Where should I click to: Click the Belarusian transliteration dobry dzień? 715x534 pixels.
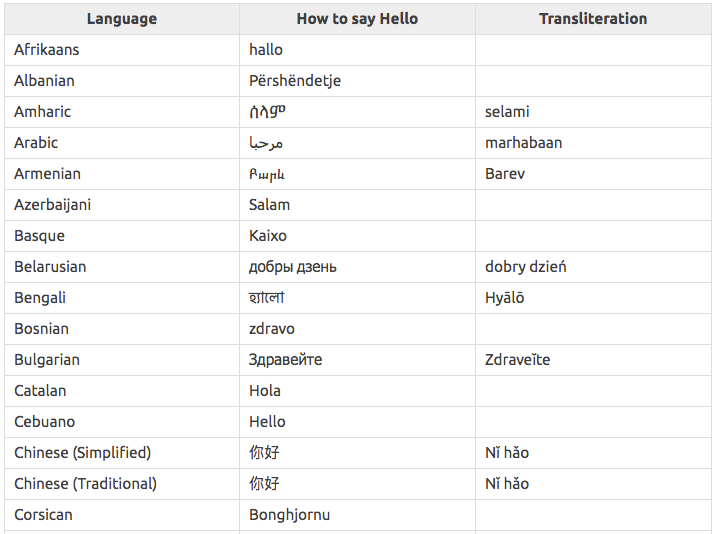pos(526,267)
